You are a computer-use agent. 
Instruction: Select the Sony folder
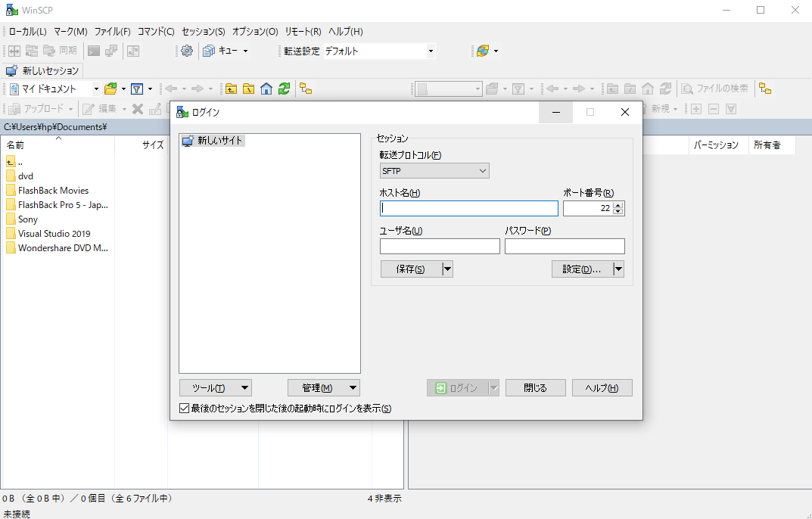pyautogui.click(x=27, y=219)
